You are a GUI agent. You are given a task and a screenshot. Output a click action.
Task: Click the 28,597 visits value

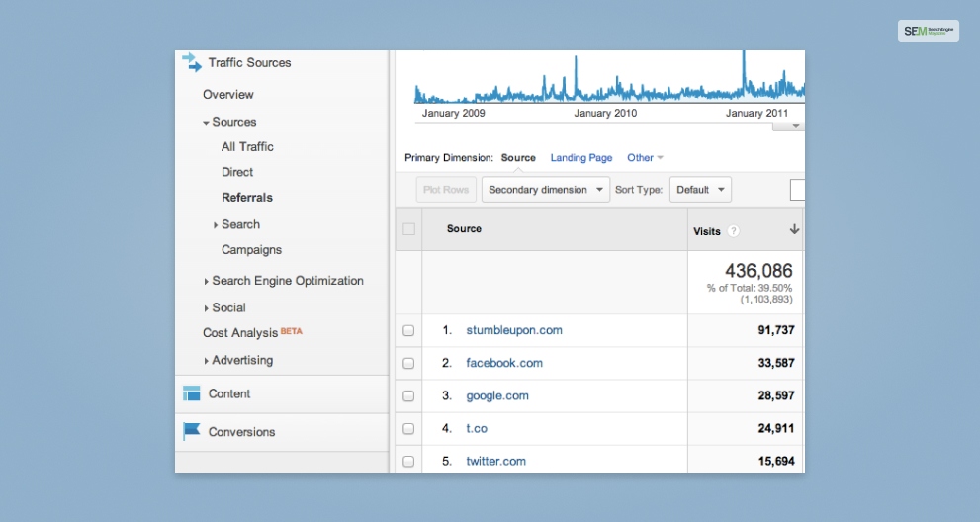point(776,395)
